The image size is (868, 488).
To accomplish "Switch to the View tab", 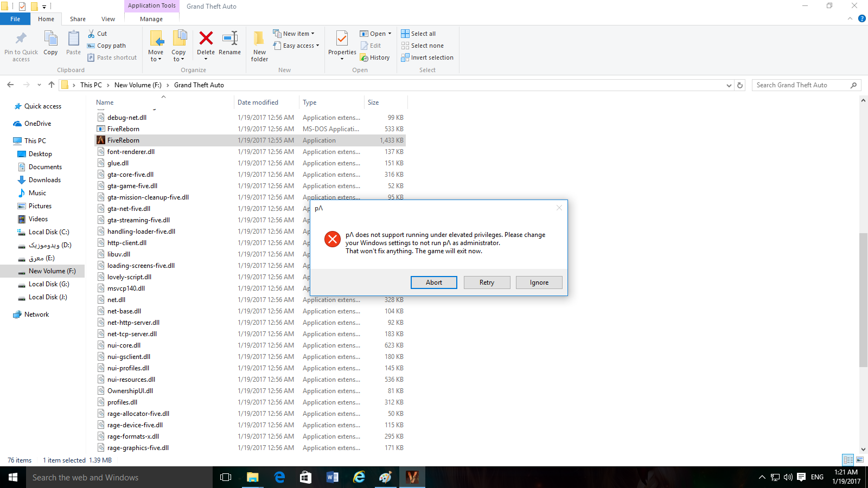I will (x=108, y=19).
